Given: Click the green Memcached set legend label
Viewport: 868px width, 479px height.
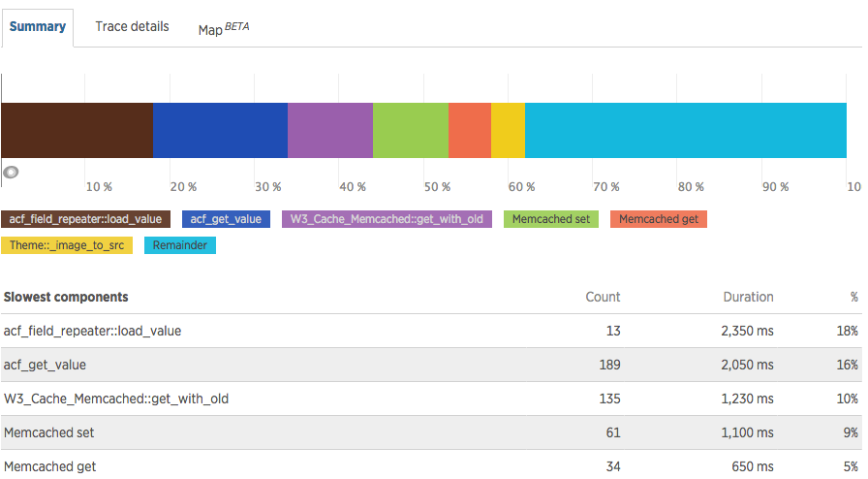Looking at the screenshot, I should (x=551, y=219).
